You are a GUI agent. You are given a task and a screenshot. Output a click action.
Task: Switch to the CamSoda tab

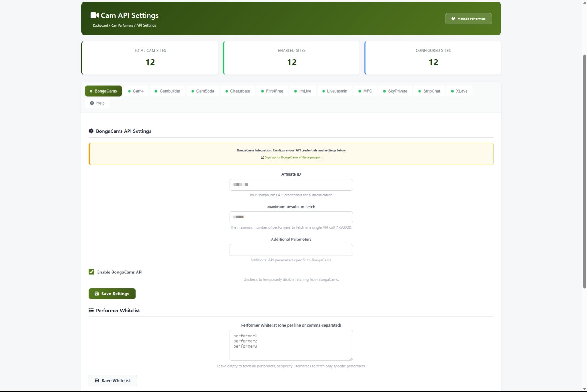[203, 91]
